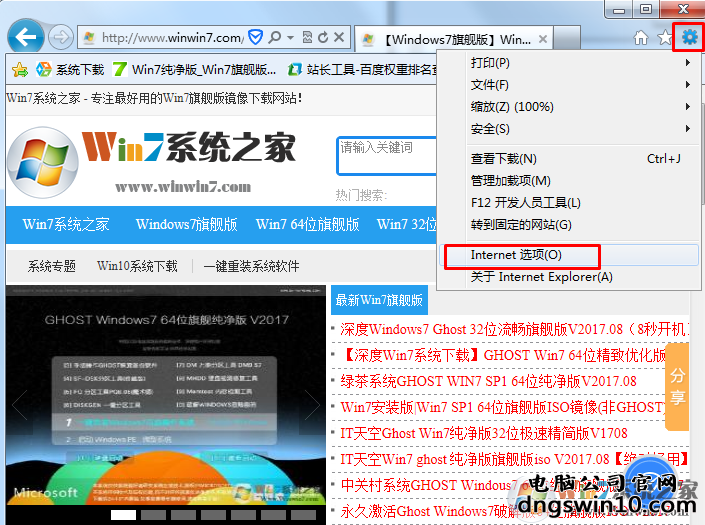The image size is (705, 525).
Task: Click the compatibility view icon
Action: (308, 37)
